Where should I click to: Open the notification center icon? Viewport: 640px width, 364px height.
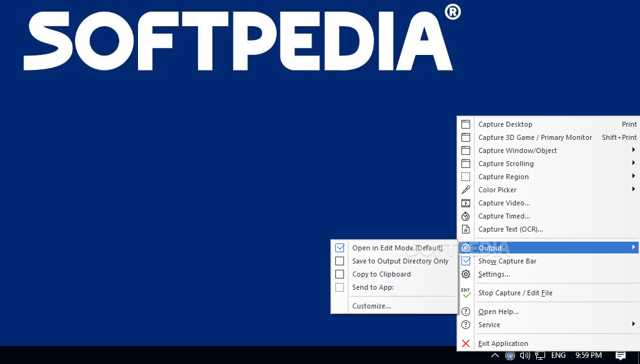tap(621, 355)
